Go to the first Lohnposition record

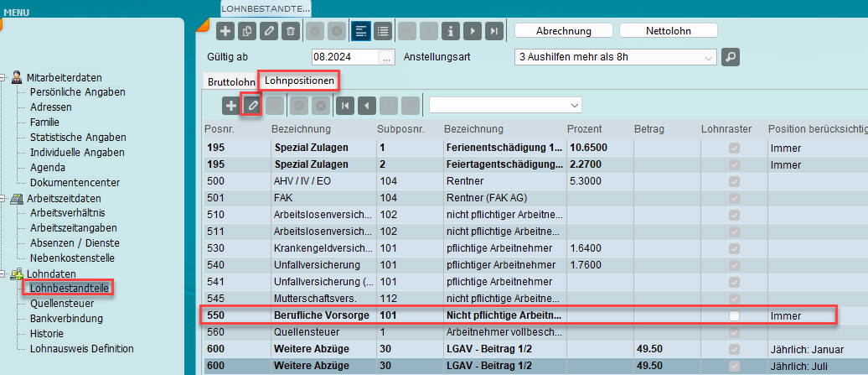click(x=344, y=106)
